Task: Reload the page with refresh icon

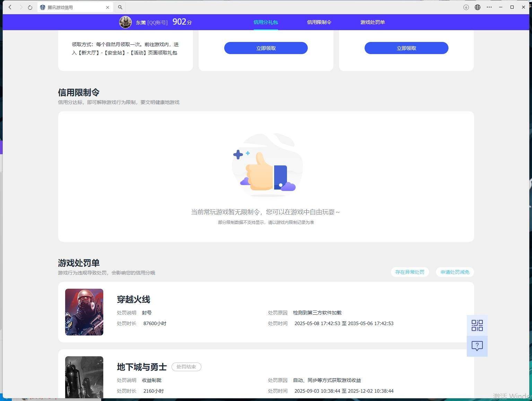Action: (30, 7)
